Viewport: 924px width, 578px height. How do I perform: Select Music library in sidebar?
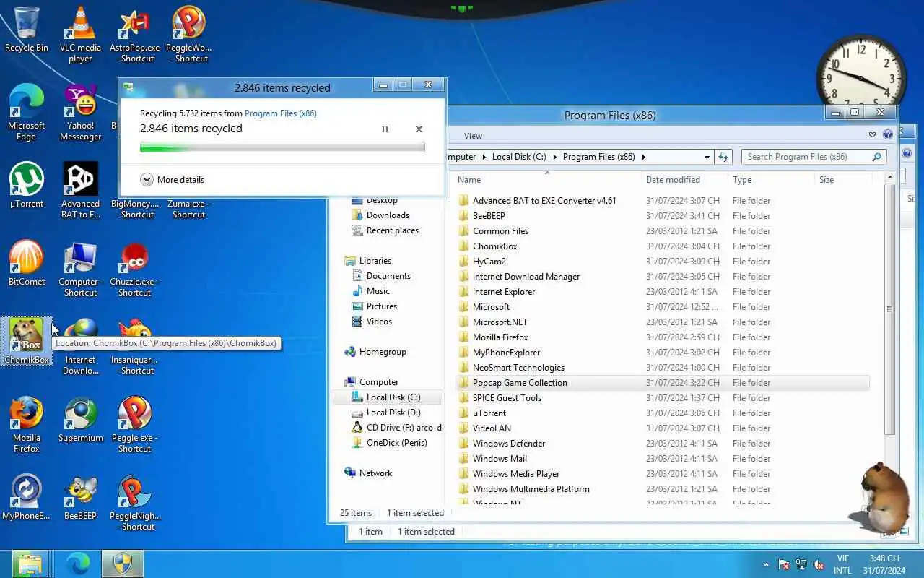point(378,291)
